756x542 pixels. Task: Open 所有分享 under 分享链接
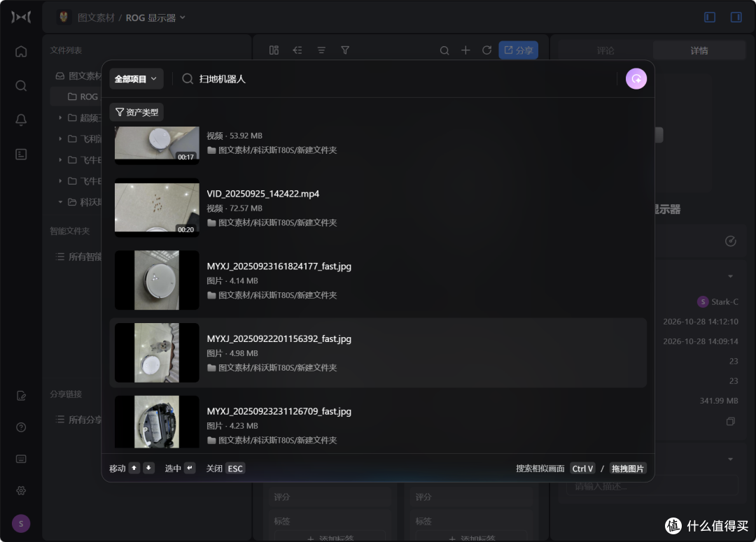click(78, 420)
